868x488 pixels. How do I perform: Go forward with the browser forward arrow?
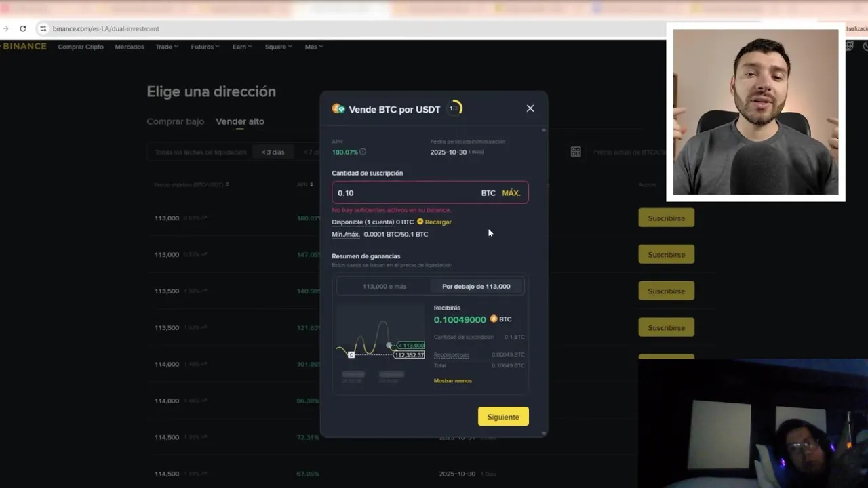pyautogui.click(x=6, y=28)
